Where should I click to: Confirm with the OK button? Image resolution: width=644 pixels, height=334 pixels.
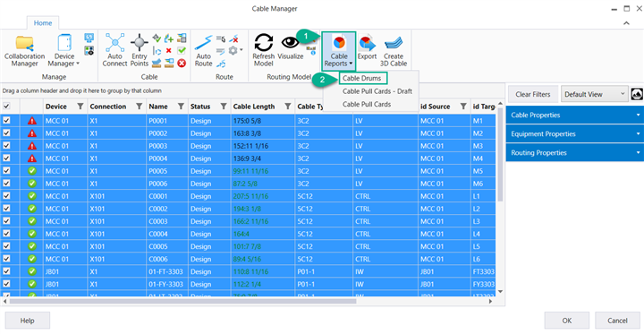click(567, 321)
